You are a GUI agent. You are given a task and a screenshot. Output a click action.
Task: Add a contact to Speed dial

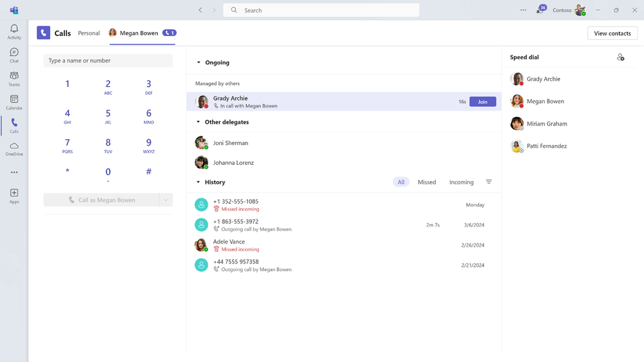click(x=620, y=57)
